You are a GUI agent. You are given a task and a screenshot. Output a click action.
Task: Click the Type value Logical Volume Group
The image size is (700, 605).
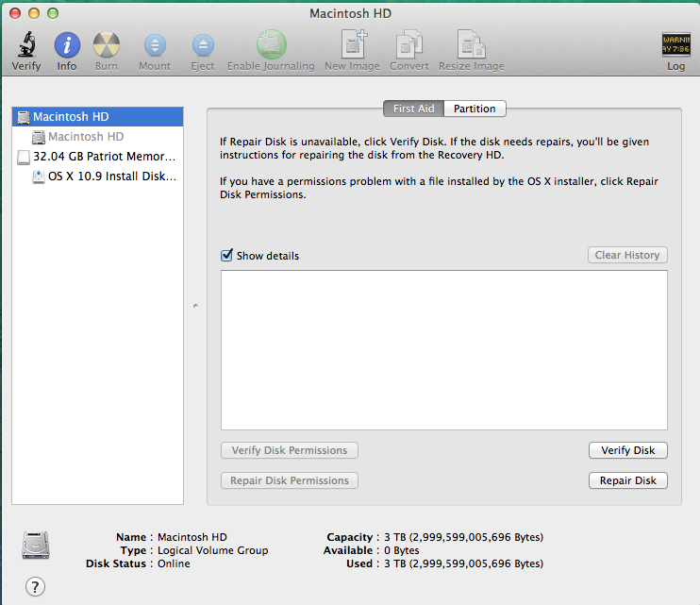[x=213, y=550]
